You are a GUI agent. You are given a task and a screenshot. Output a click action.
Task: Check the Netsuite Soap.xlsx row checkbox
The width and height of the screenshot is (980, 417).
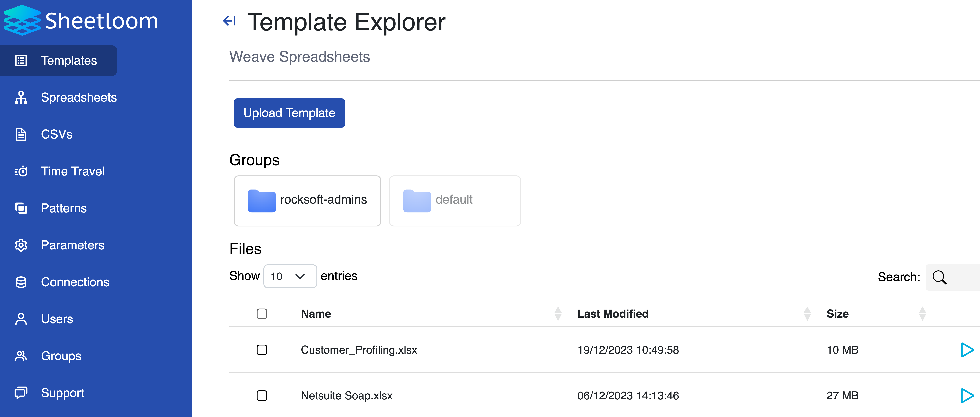pos(262,396)
